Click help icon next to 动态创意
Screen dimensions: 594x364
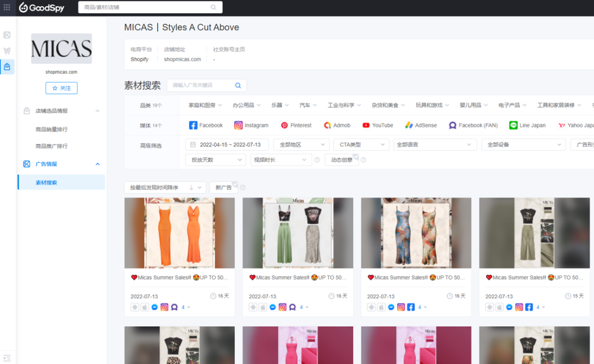364,160
